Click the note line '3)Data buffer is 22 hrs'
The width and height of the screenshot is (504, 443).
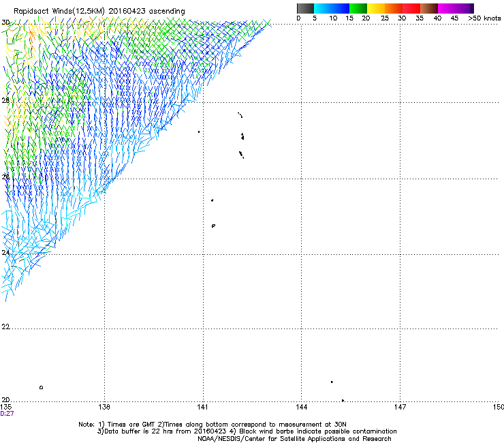(247, 431)
